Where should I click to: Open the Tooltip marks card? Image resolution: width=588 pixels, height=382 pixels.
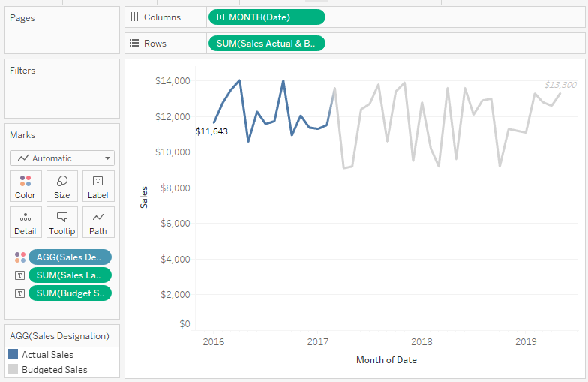pos(61,222)
